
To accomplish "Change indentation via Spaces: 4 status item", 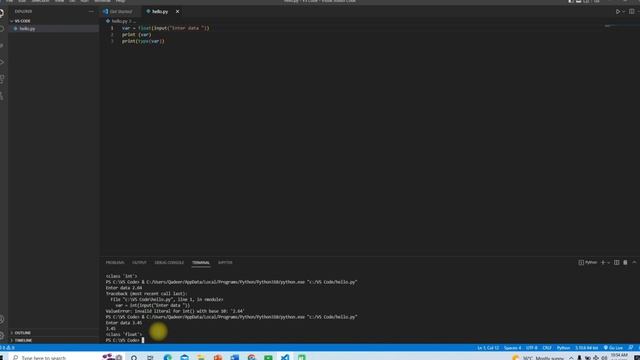I will pyautogui.click(x=512, y=348).
